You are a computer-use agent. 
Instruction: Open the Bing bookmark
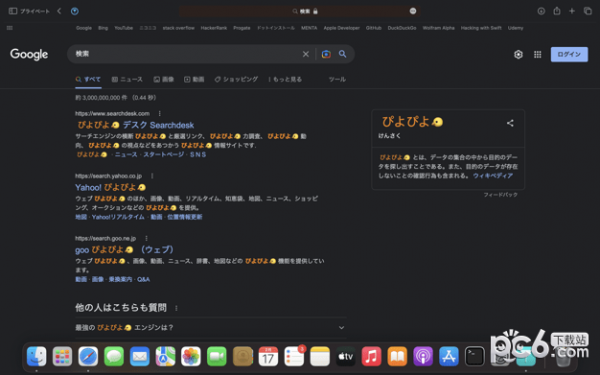103,28
